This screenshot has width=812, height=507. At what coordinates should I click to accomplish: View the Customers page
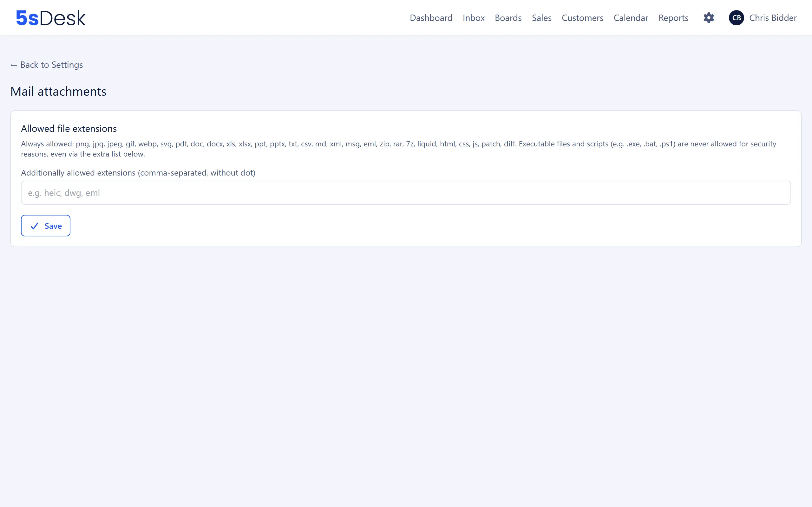[x=582, y=18]
